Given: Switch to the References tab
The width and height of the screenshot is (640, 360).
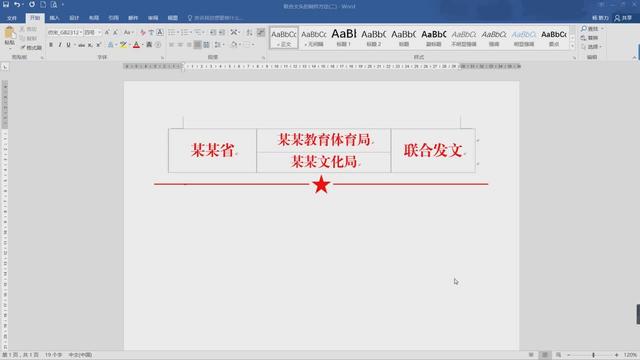Looking at the screenshot, I should [x=113, y=18].
